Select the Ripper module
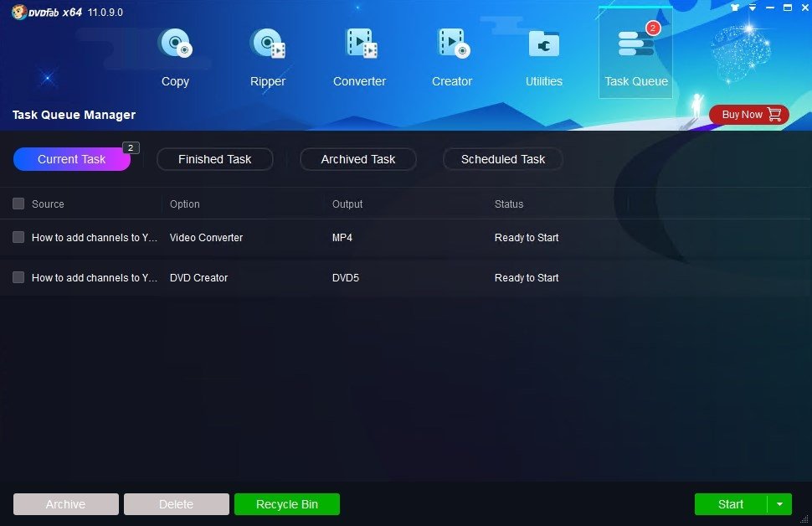This screenshot has width=812, height=526. [x=267, y=54]
